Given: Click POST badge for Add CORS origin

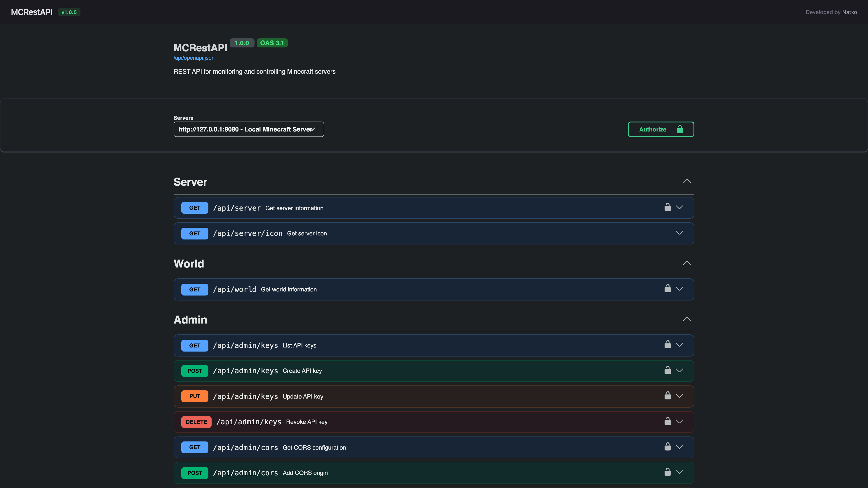Looking at the screenshot, I should click(195, 473).
